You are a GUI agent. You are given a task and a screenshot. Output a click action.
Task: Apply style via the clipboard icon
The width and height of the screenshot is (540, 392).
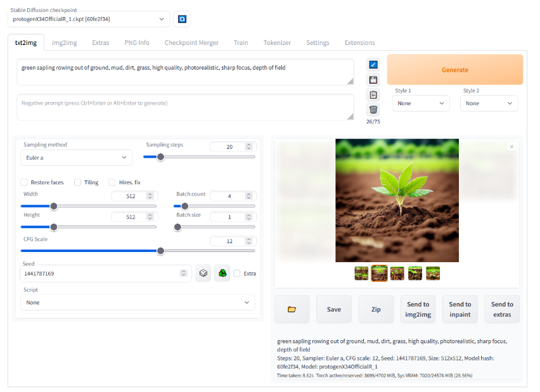[x=373, y=94]
